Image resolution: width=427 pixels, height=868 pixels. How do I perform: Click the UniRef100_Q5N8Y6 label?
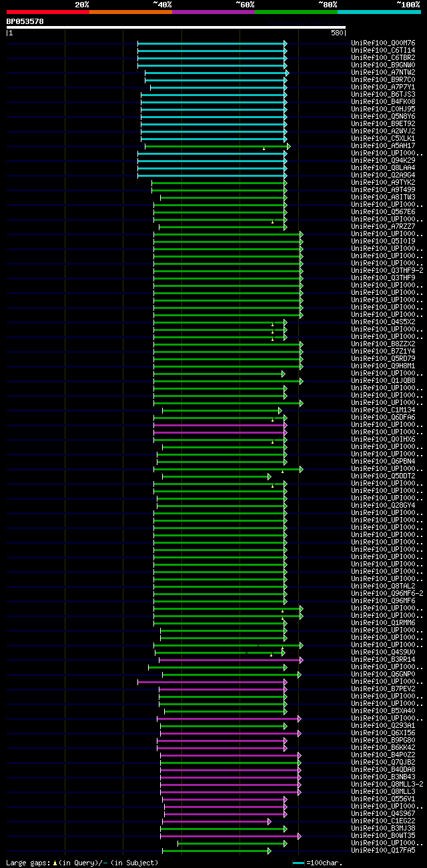[383, 117]
